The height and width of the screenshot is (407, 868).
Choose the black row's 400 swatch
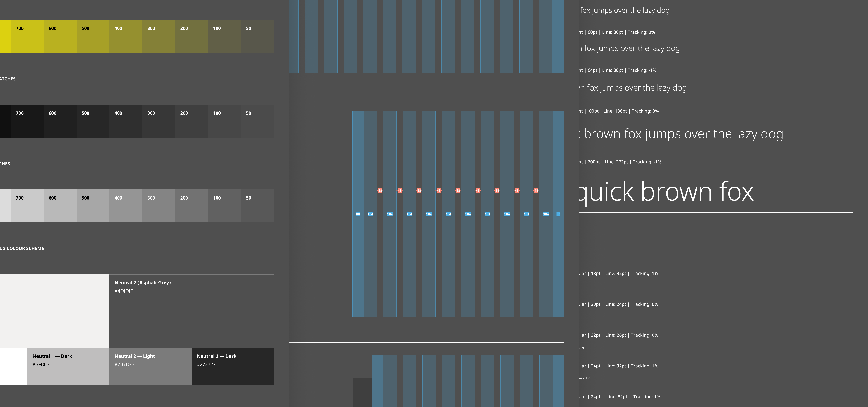126,121
